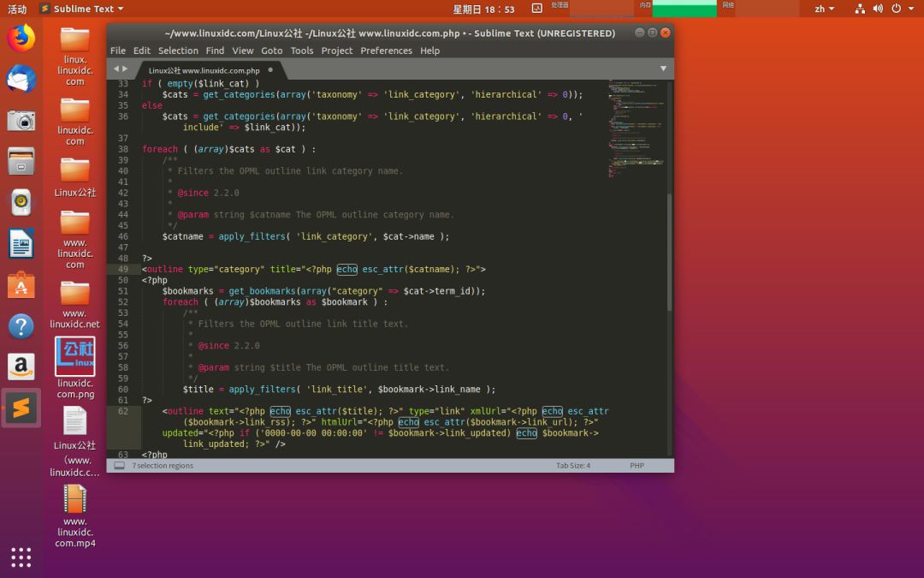Select the Linux公社 www.linuxidc.com.php tab
924x578 pixels.
coord(204,70)
